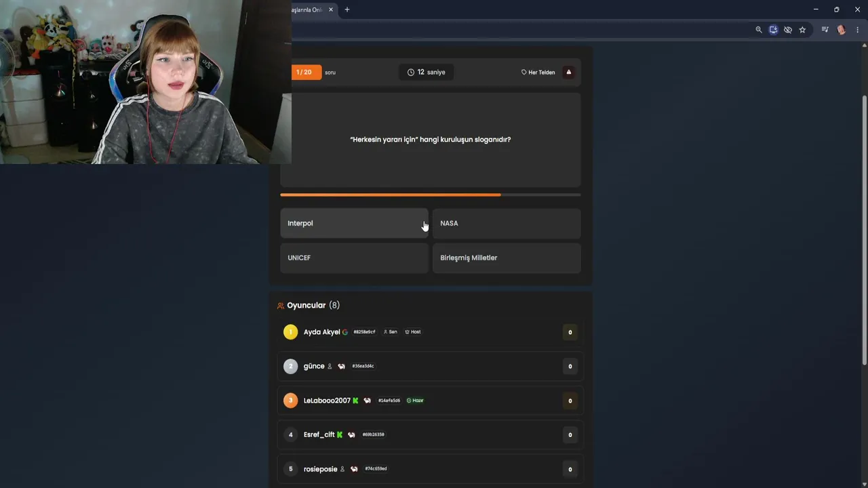Pick the UNICEF answer option
This screenshot has width=868, height=488.
pos(354,258)
